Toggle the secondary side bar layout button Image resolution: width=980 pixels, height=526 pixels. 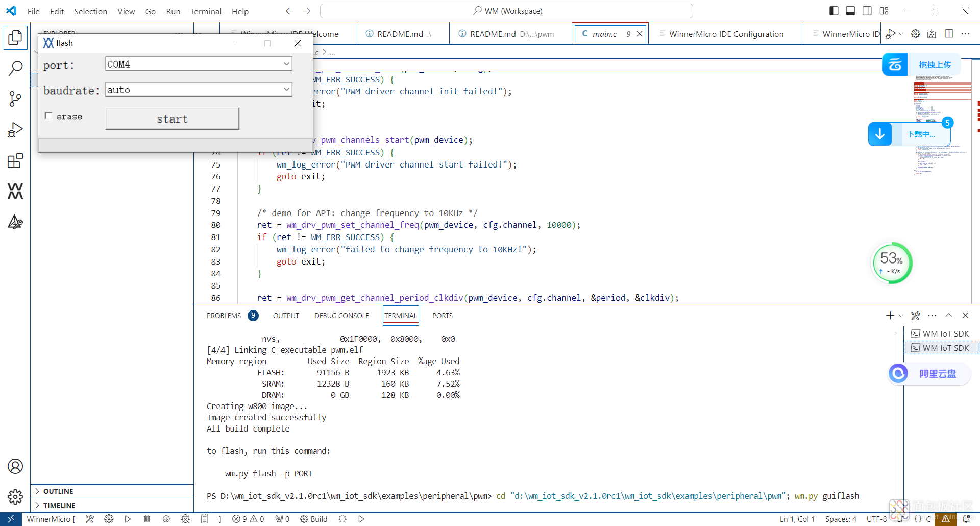click(867, 11)
